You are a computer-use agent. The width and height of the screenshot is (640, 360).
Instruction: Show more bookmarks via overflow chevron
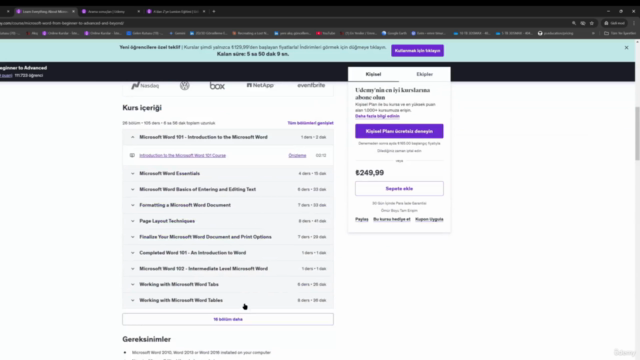click(593, 33)
